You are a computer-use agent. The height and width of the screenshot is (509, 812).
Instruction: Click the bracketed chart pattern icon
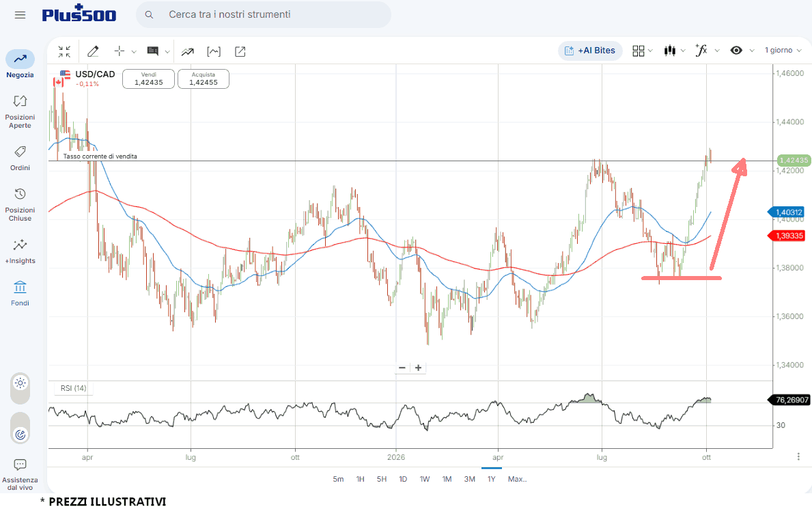pyautogui.click(x=214, y=51)
